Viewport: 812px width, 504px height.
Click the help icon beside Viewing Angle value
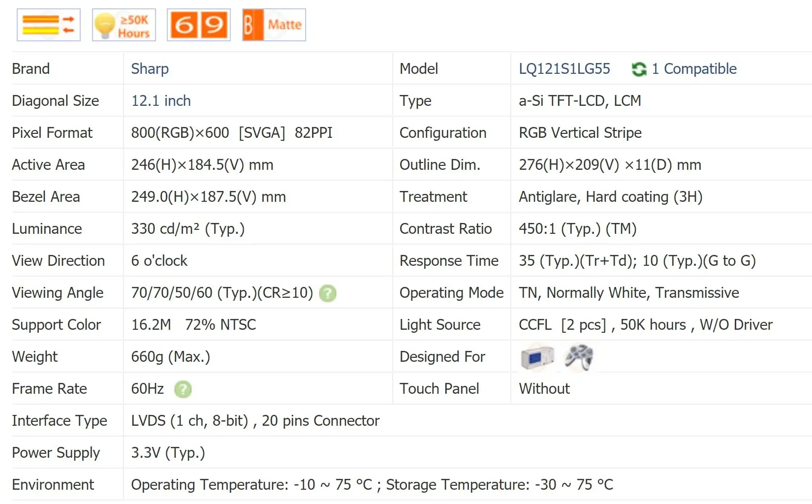click(328, 293)
